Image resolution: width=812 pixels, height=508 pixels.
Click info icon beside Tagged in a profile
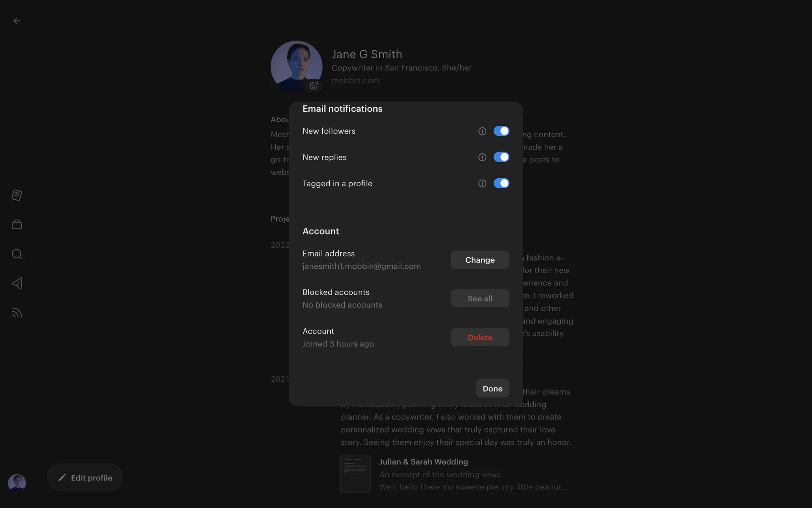tap(482, 183)
